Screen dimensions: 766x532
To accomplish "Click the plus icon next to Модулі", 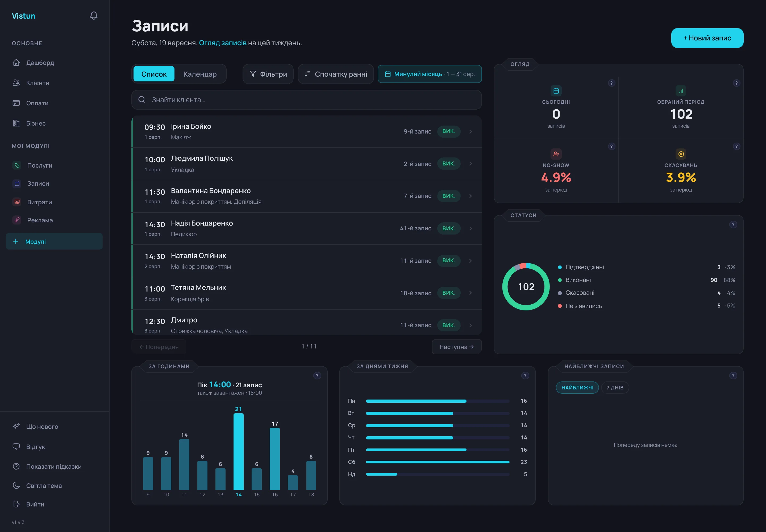I will (16, 241).
